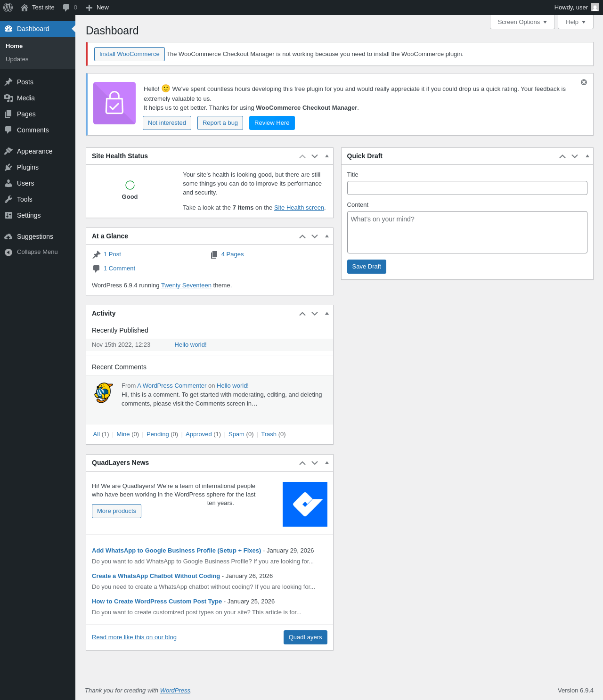
Task: Open the Site Health screen link
Action: coord(299,208)
